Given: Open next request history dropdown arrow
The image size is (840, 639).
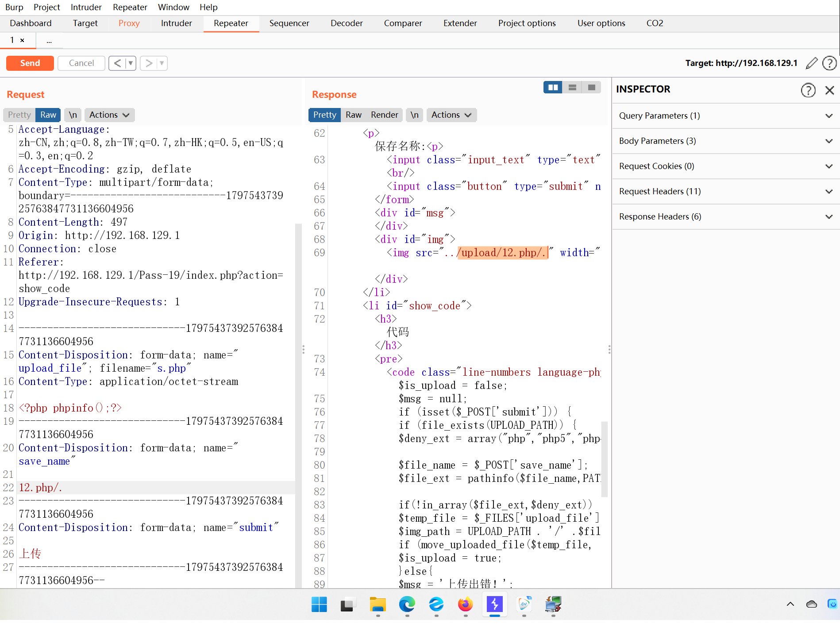Looking at the screenshot, I should pyautogui.click(x=162, y=63).
